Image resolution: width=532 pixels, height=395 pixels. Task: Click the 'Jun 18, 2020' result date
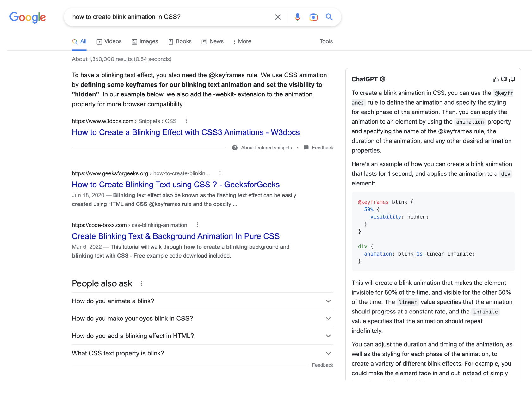(88, 195)
